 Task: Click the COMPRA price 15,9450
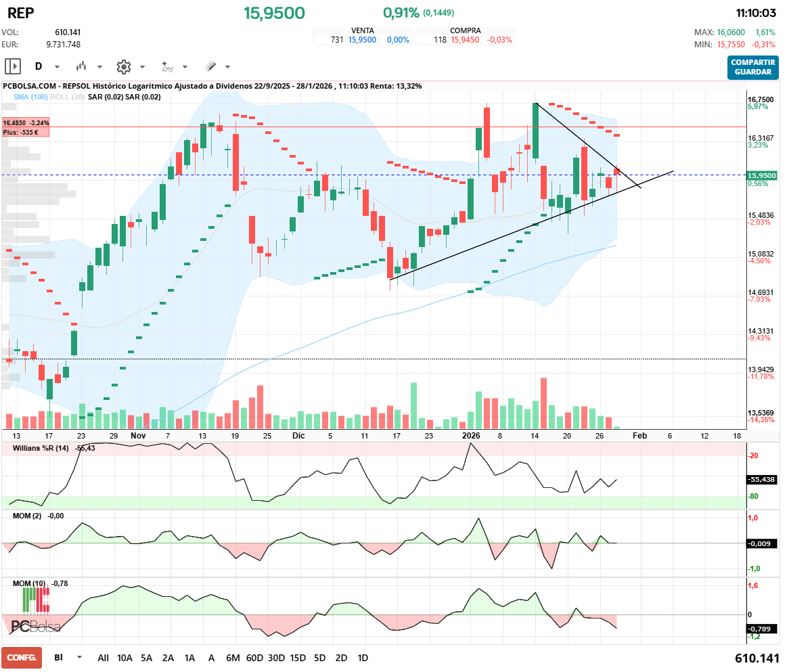465,40
